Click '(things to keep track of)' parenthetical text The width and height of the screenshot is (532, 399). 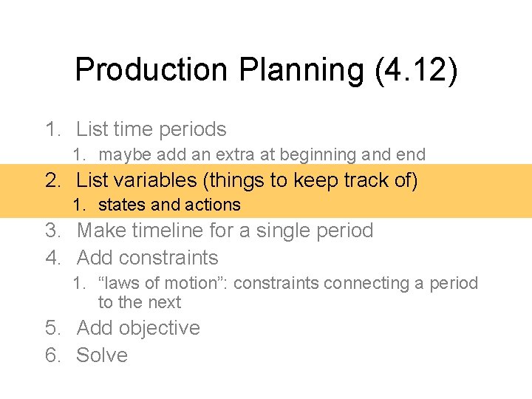[315, 180]
